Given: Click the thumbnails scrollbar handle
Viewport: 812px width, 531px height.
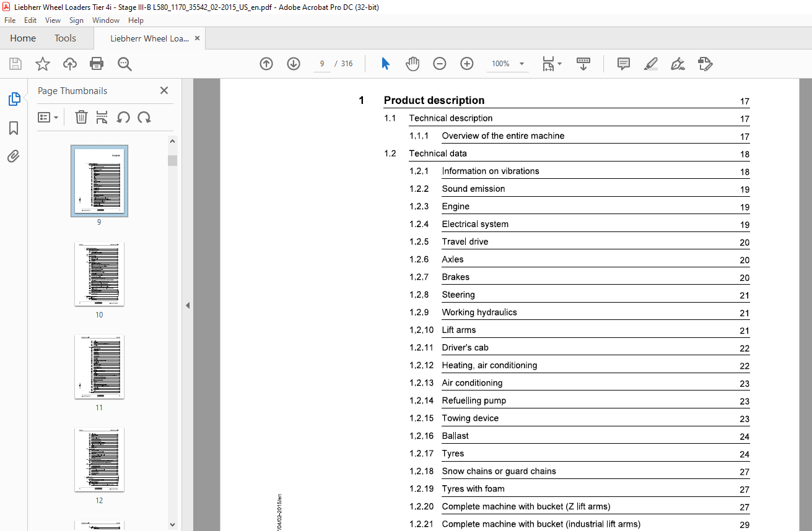Looking at the screenshot, I should click(x=172, y=161).
